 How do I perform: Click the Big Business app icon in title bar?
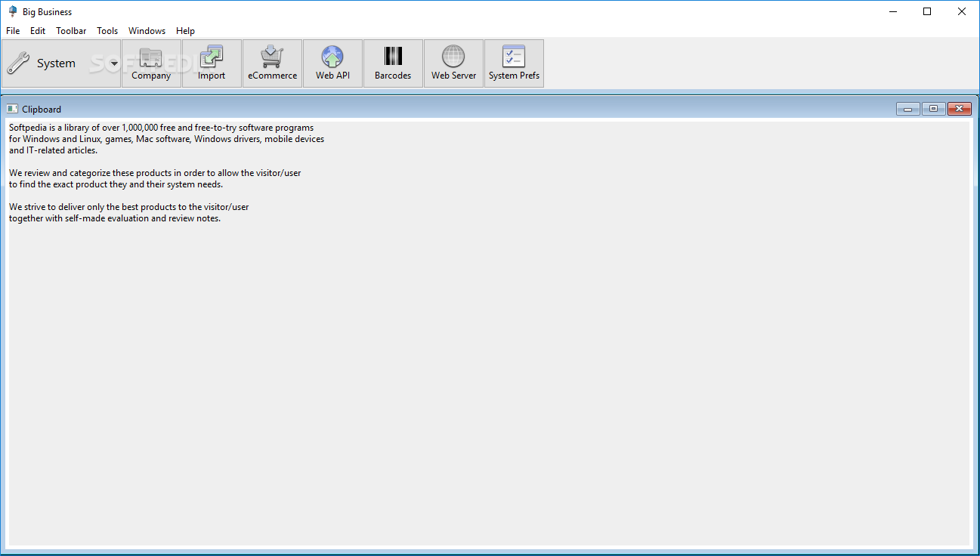(x=12, y=11)
